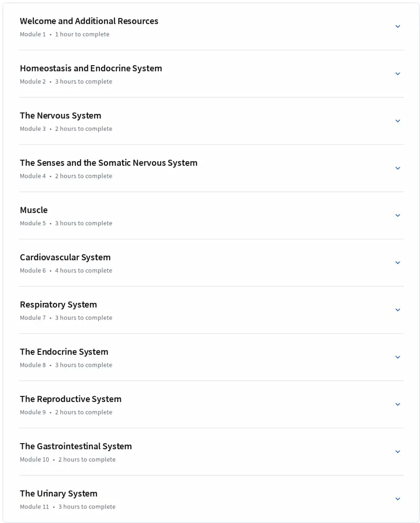The width and height of the screenshot is (420, 523).
Task: Open the Cardiovascular System title
Action: pyautogui.click(x=65, y=257)
